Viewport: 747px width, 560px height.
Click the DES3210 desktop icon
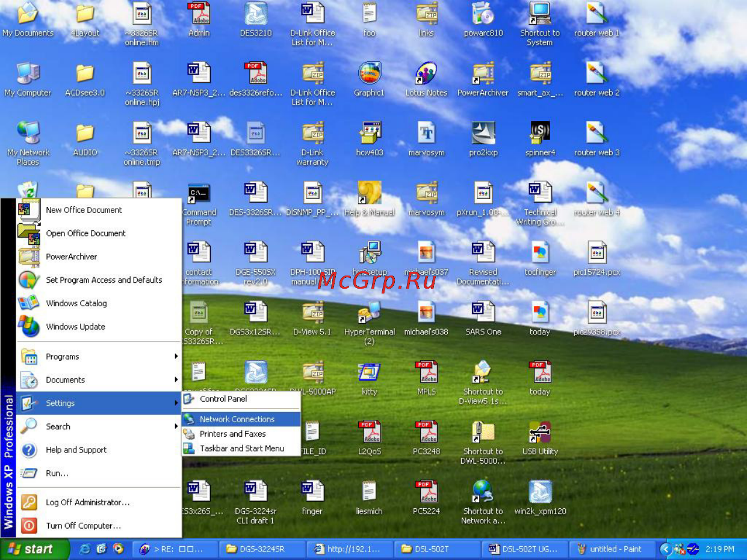(256, 14)
